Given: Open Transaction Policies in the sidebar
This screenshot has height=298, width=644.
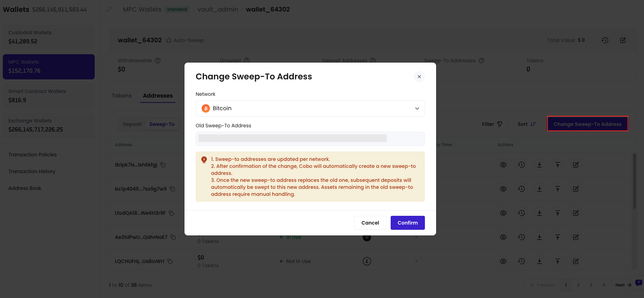Looking at the screenshot, I should (32, 154).
